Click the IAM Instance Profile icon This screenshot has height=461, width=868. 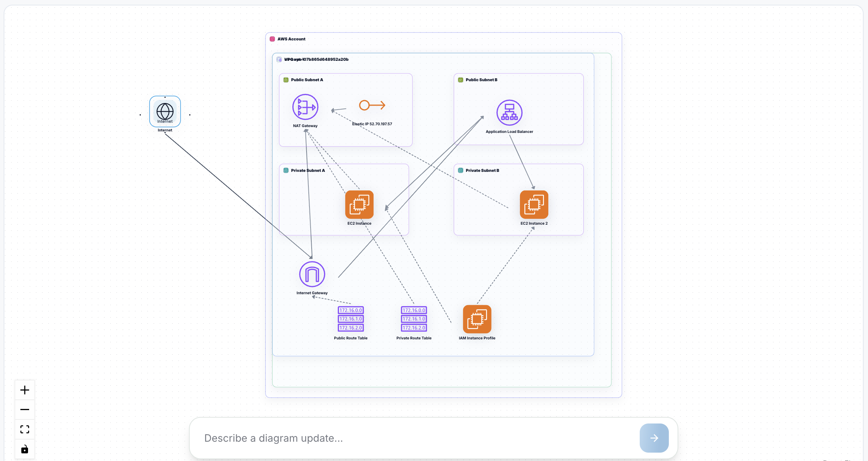coord(477,319)
